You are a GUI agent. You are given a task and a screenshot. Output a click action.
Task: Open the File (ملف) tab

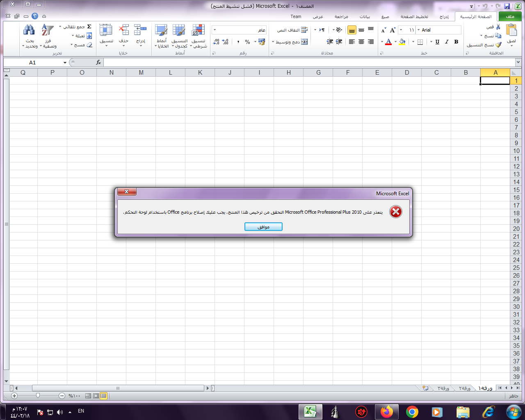point(510,16)
